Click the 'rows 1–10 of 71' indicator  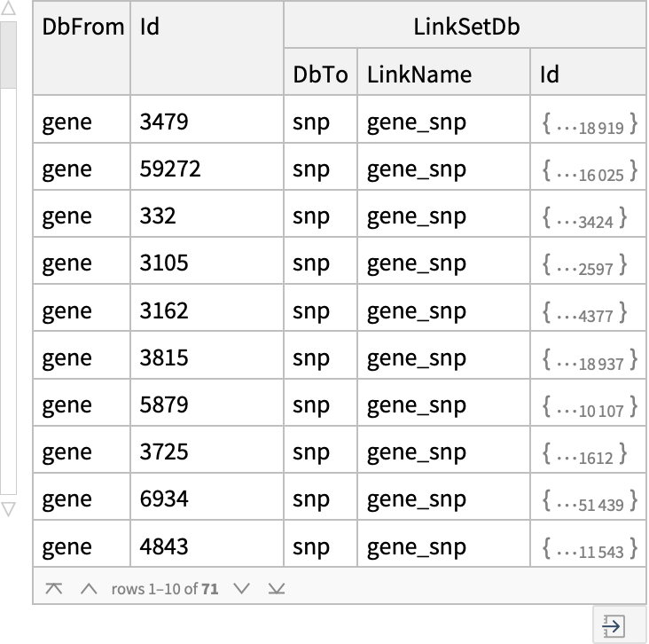pos(165,588)
